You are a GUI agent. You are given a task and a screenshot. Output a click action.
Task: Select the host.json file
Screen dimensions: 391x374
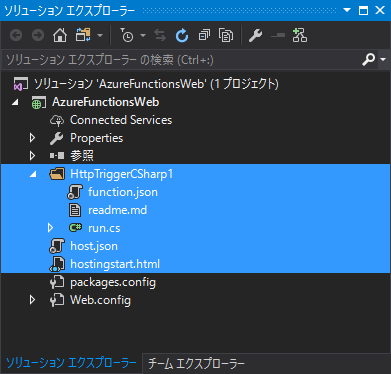pos(94,246)
